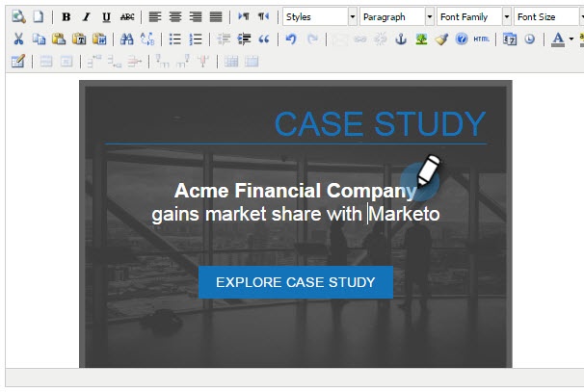
Task: Click the Styles dropdown arrow
Action: (353, 16)
